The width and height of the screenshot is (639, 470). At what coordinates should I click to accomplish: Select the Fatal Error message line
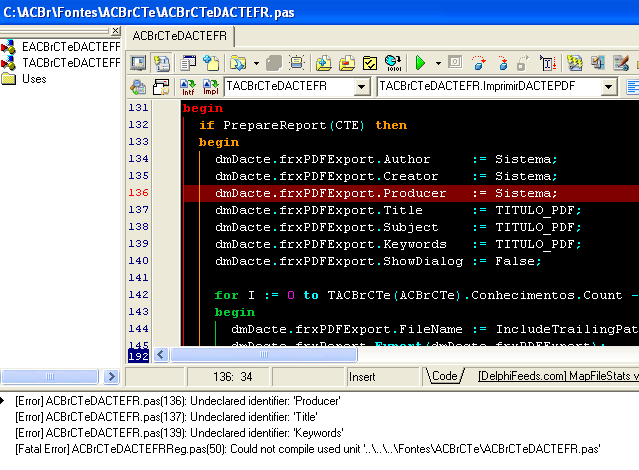308,449
